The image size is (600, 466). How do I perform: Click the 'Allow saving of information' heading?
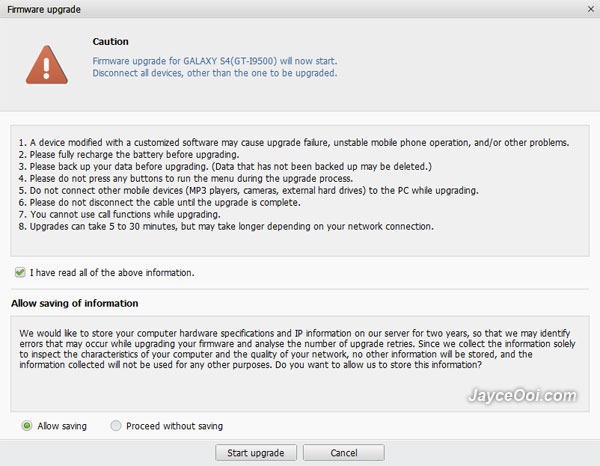click(75, 303)
